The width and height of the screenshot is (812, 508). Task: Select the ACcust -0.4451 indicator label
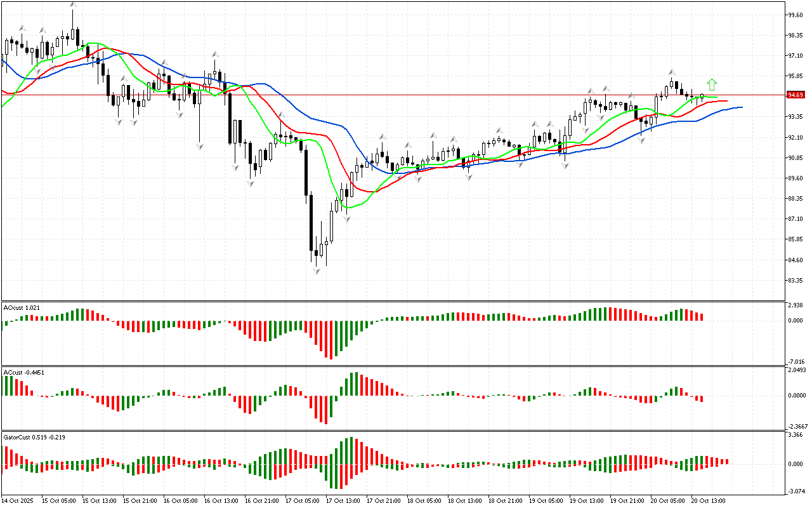(x=23, y=372)
